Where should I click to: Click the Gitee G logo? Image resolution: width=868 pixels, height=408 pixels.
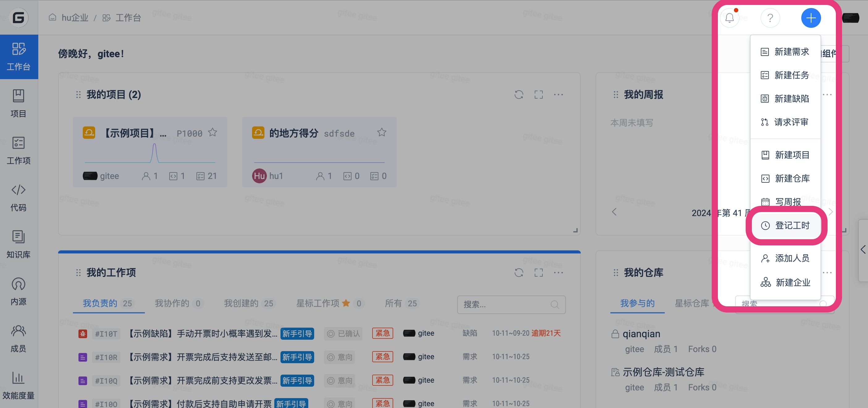pyautogui.click(x=19, y=18)
